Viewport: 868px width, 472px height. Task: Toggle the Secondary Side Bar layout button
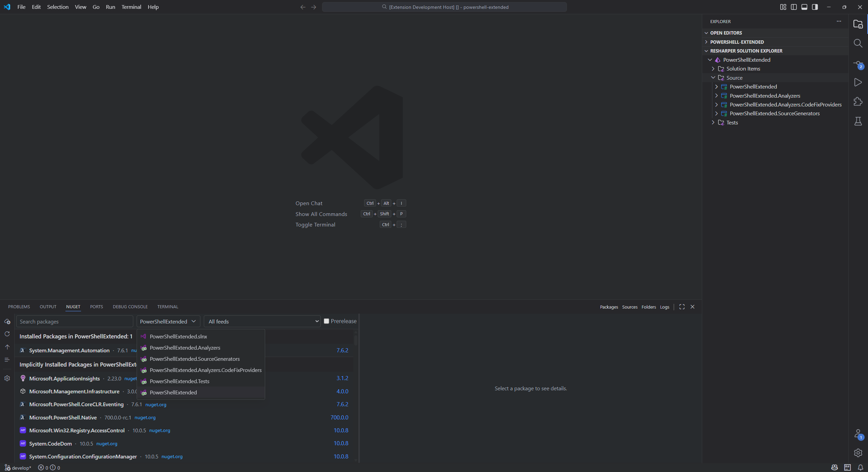click(815, 7)
